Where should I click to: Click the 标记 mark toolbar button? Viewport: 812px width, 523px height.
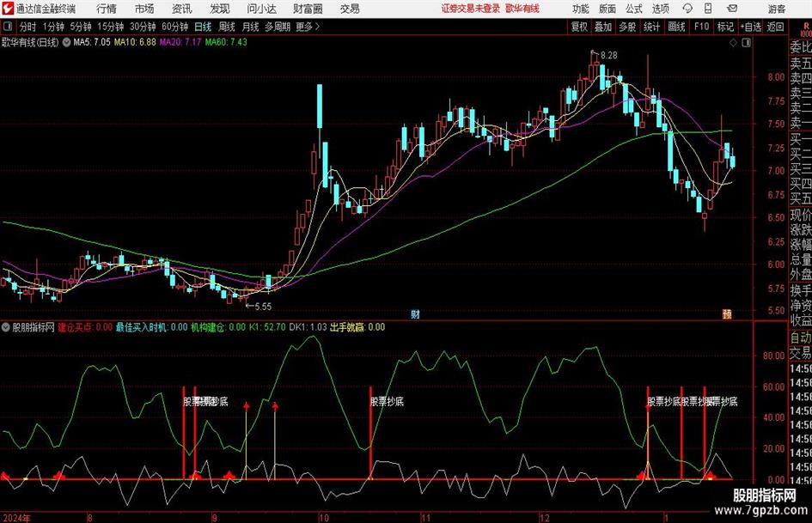[725, 27]
